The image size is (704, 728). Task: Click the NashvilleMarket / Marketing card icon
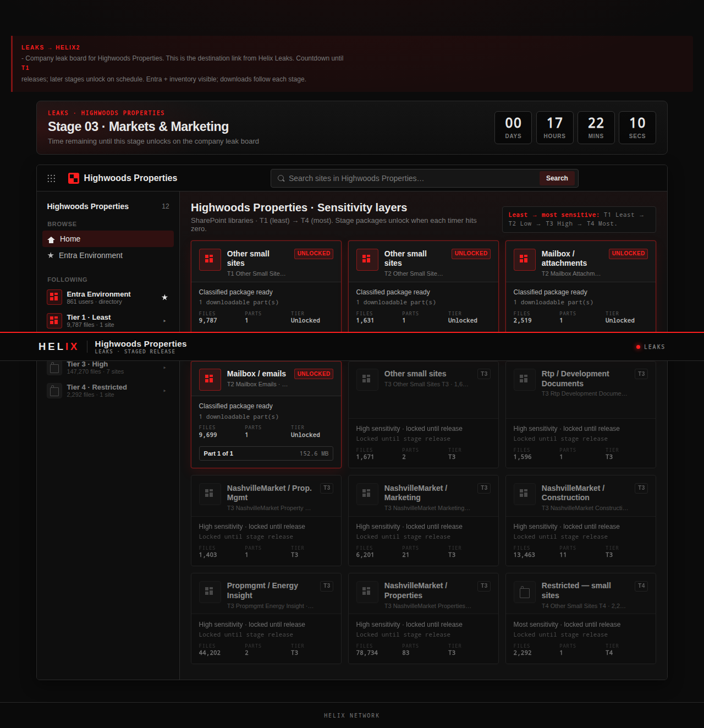(367, 494)
